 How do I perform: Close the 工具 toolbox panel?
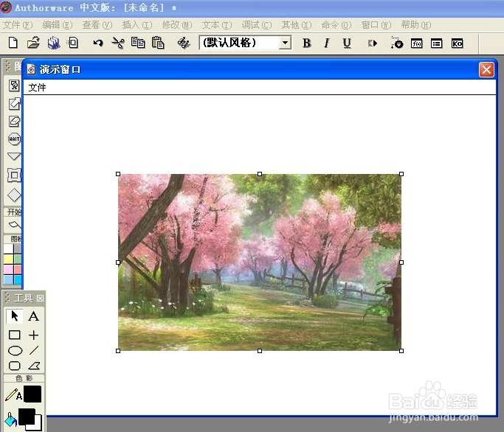40,299
